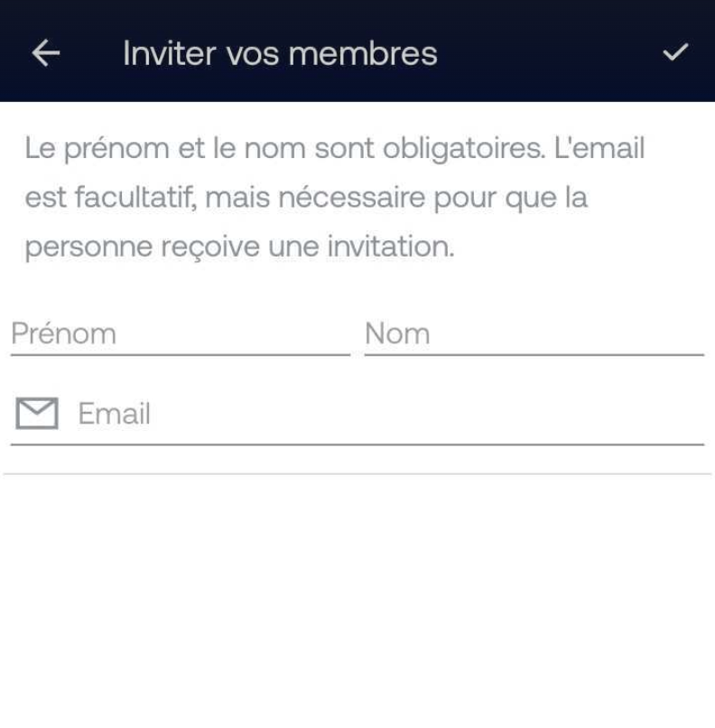This screenshot has width=715, height=728.
Task: Tap the back arrow next to the title
Action: [x=45, y=53]
